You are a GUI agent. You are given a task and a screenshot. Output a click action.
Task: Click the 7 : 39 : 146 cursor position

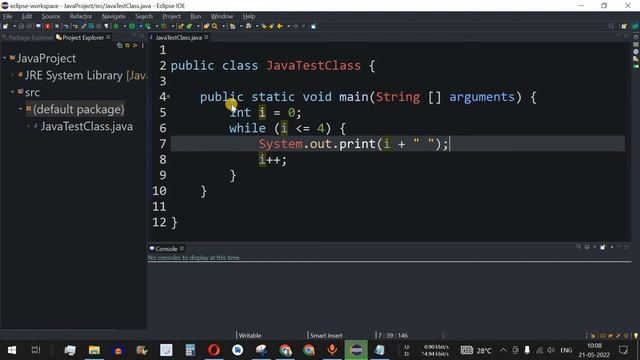(393, 336)
